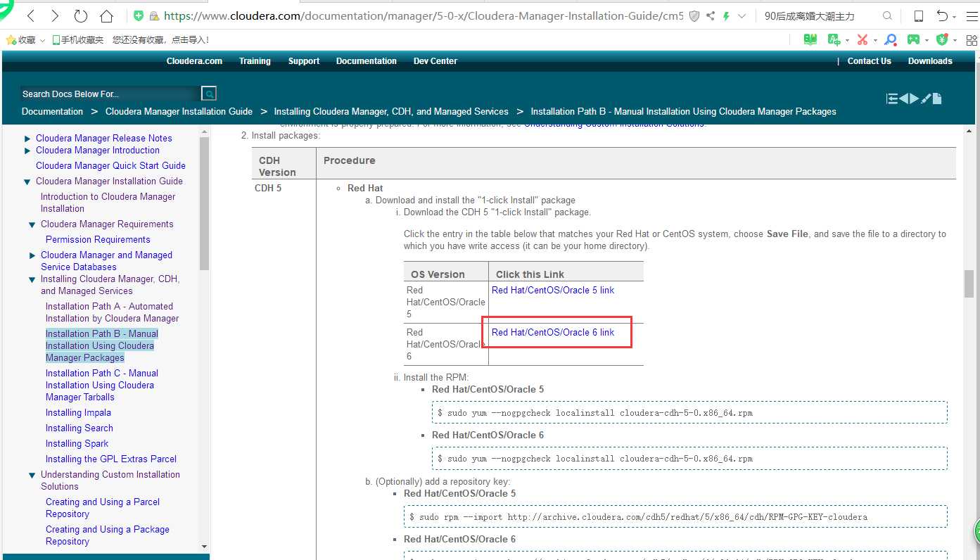Open Dev Center in the top navigation
The height and width of the screenshot is (560, 980).
435,61
